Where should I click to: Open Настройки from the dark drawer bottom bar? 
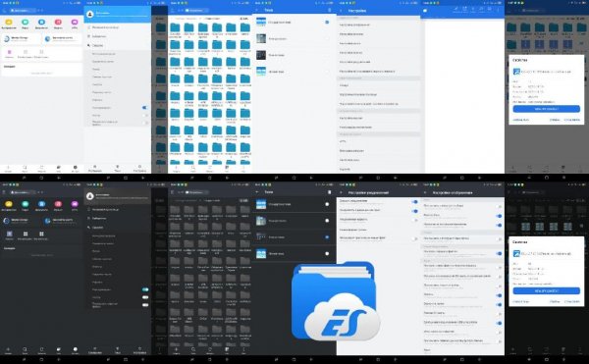(139, 350)
